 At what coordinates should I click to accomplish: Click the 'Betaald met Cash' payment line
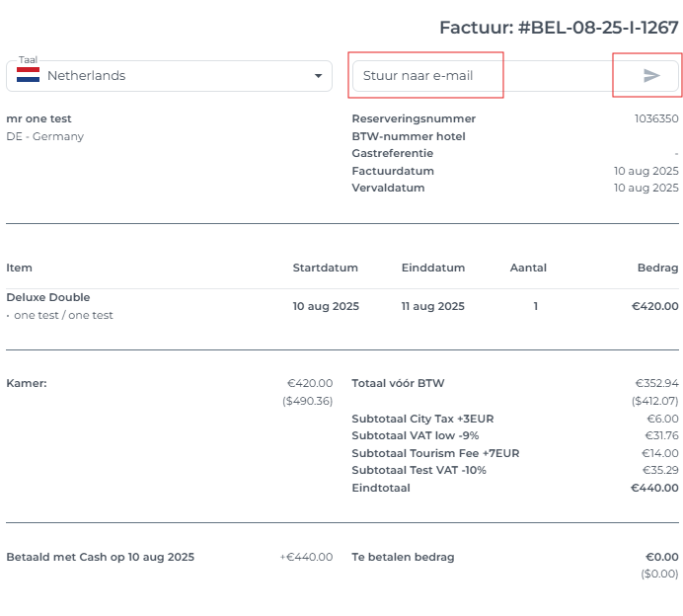pos(100,557)
